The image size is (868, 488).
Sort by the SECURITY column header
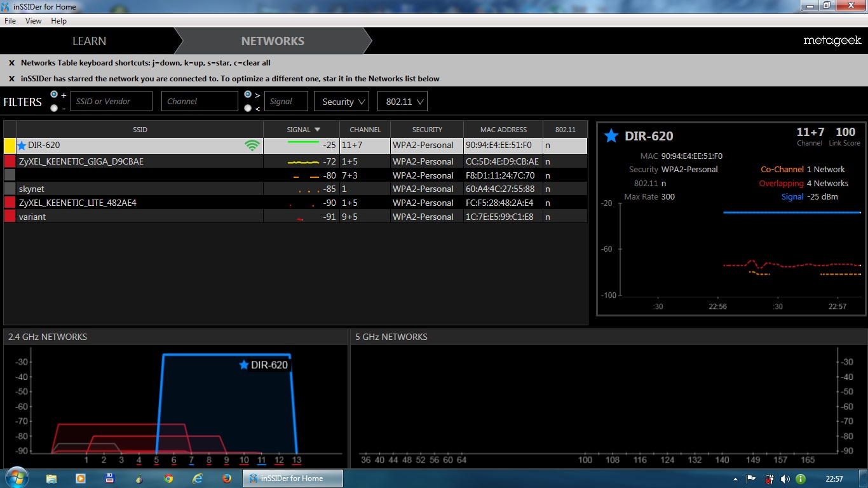coord(427,130)
